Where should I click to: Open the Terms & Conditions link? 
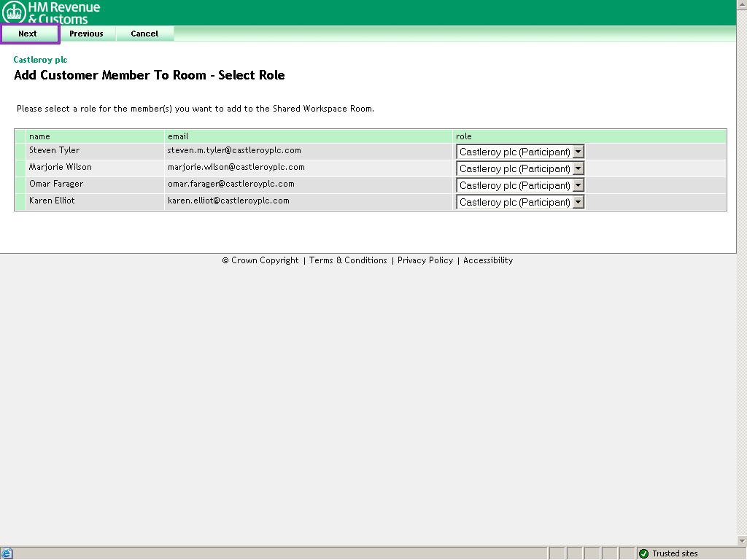348,260
